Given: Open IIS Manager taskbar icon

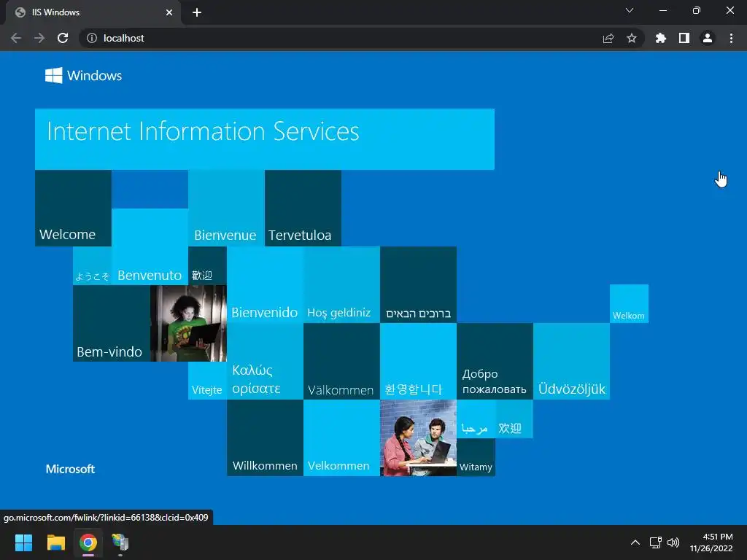Looking at the screenshot, I should coord(120,542).
